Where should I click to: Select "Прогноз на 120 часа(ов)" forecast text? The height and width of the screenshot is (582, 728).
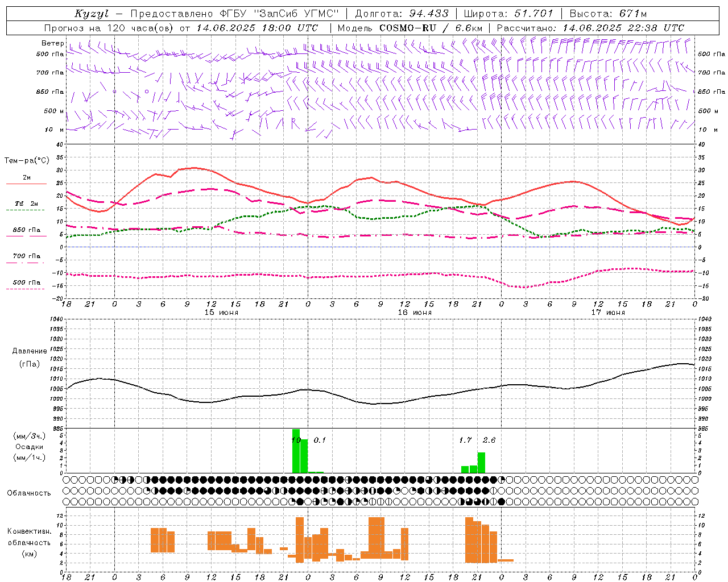(x=110, y=28)
